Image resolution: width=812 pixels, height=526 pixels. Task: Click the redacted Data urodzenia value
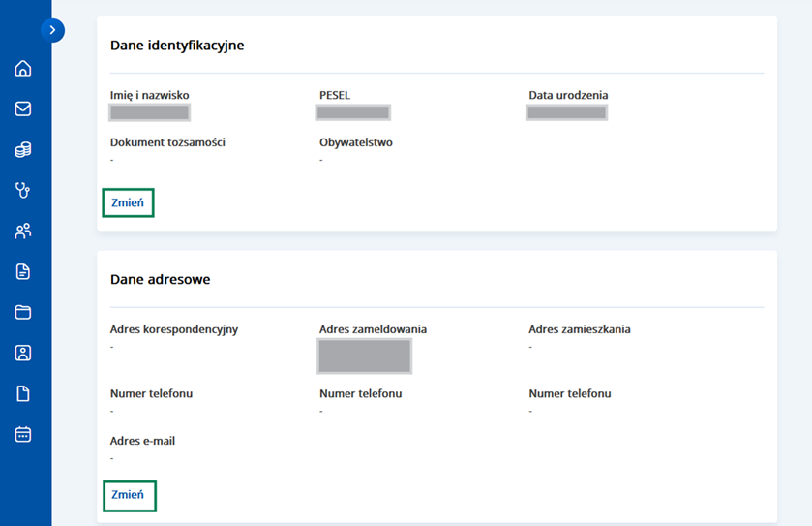pos(566,112)
